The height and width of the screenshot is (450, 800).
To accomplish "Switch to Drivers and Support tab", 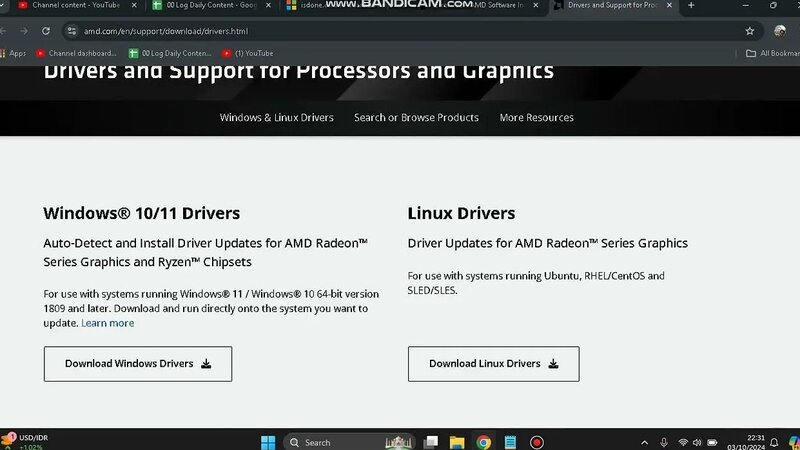I will (x=612, y=6).
